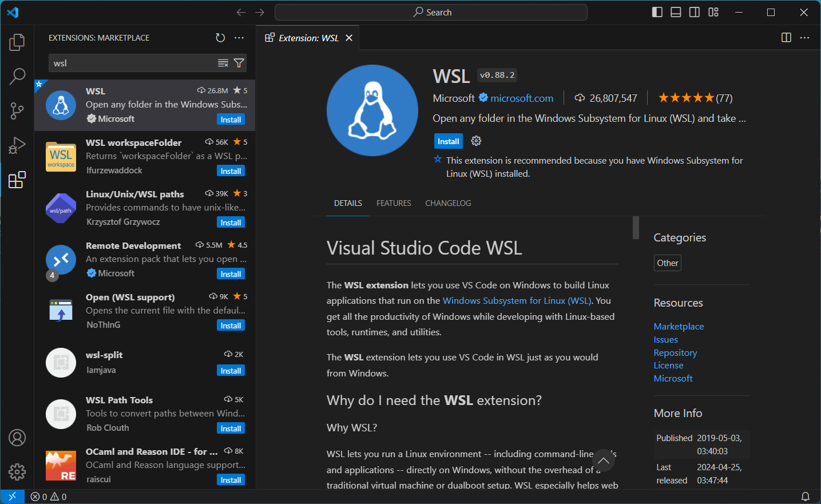Screen dimensions: 821x504
Task: Click the WSL download count 26,807,547
Action: 606,98
